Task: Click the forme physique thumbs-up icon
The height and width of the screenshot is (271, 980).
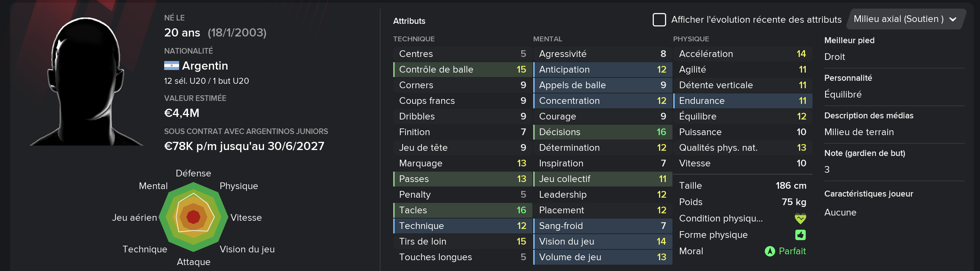Action: click(x=801, y=235)
